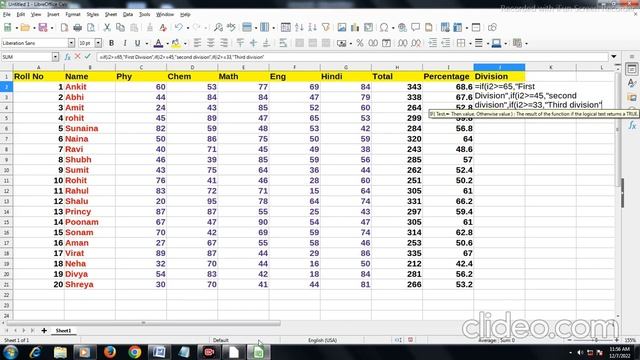Viewport: 640px width, 360px height.
Task: Add a new sheet plus button
Action: (x=44, y=331)
